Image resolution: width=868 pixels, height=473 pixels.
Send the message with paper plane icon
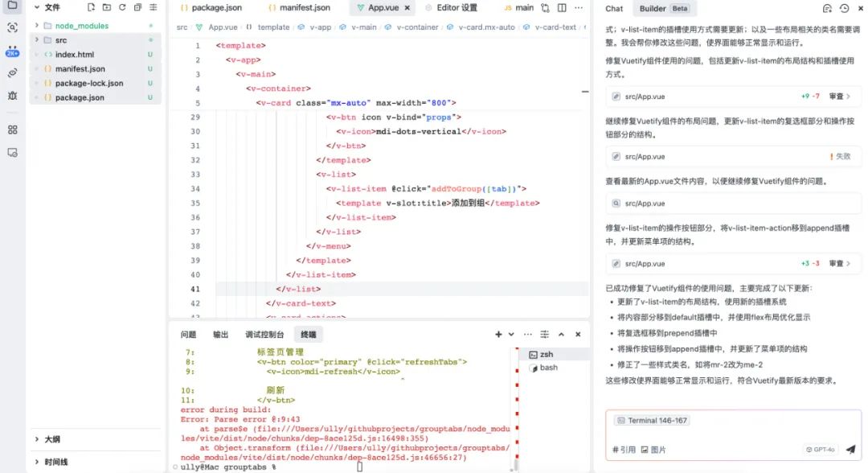tap(850, 449)
